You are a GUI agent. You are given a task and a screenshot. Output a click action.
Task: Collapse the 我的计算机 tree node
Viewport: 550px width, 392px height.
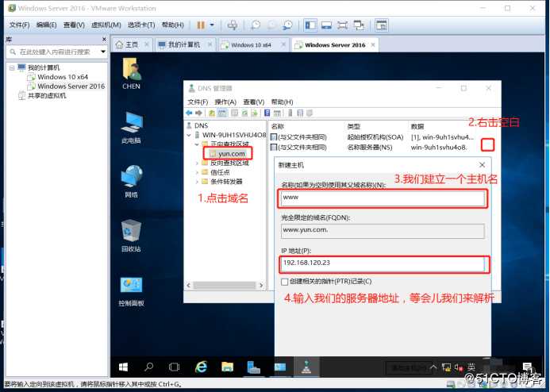pos(12,67)
